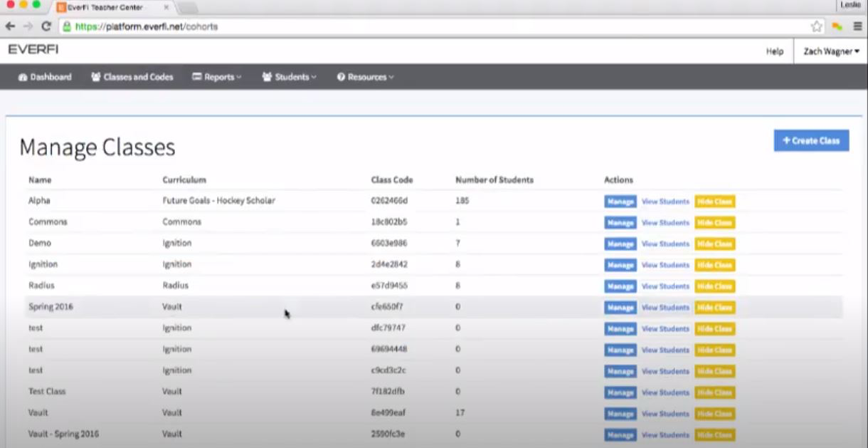The height and width of the screenshot is (448, 868).
Task: View Students of class code 8e499eaf
Action: click(x=665, y=414)
